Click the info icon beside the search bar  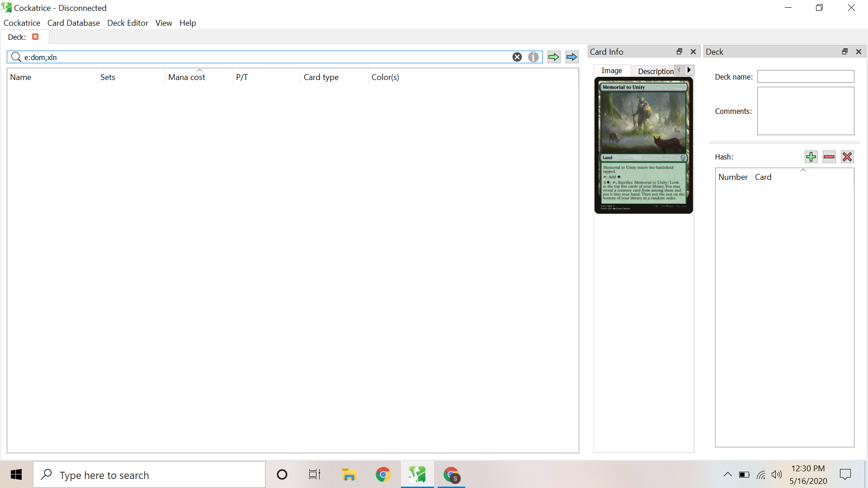pyautogui.click(x=534, y=57)
